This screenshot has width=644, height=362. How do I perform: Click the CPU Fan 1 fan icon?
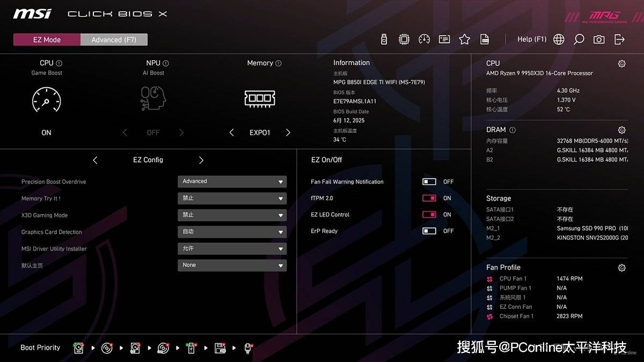pyautogui.click(x=489, y=279)
